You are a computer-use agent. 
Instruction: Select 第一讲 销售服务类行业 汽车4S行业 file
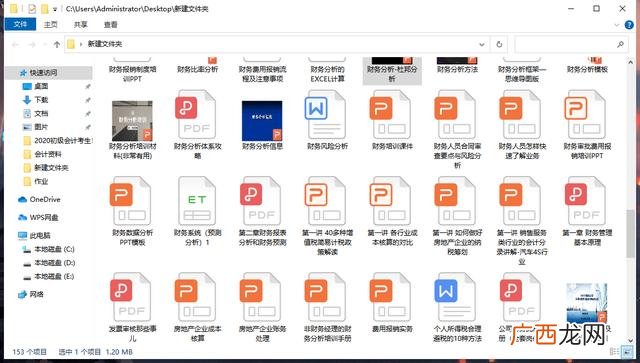tap(522, 220)
